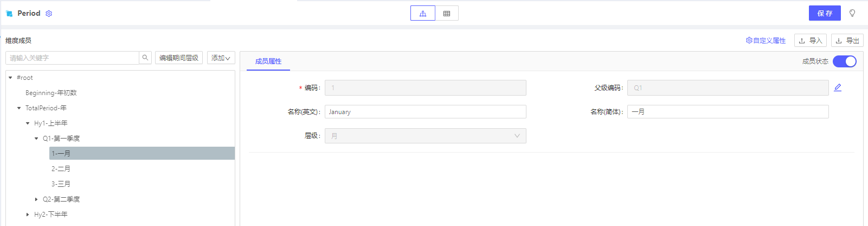Open the 层级 level dropdown
This screenshot has height=226, width=868.
pos(426,136)
